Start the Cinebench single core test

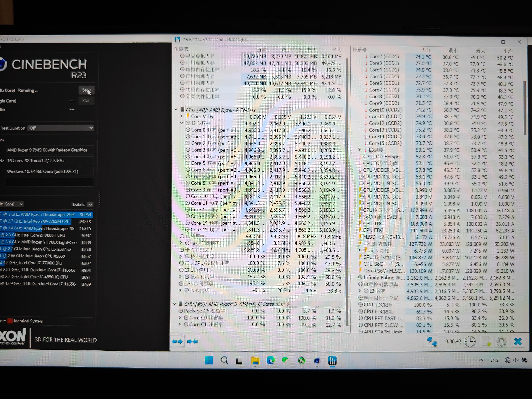(87, 101)
